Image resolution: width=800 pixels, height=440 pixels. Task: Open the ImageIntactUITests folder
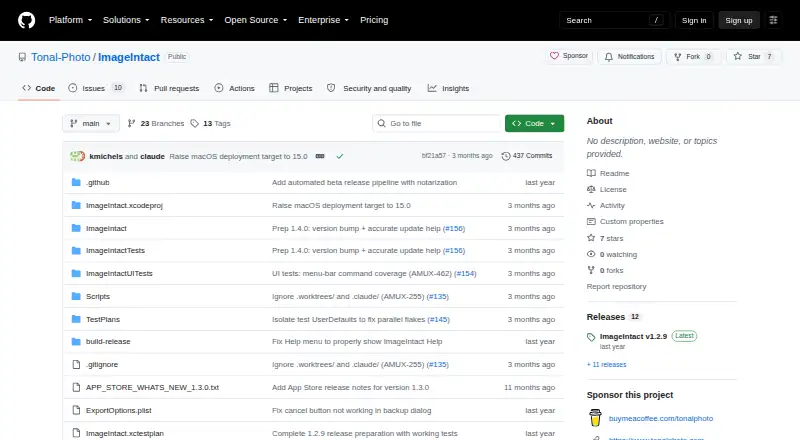[x=119, y=273]
